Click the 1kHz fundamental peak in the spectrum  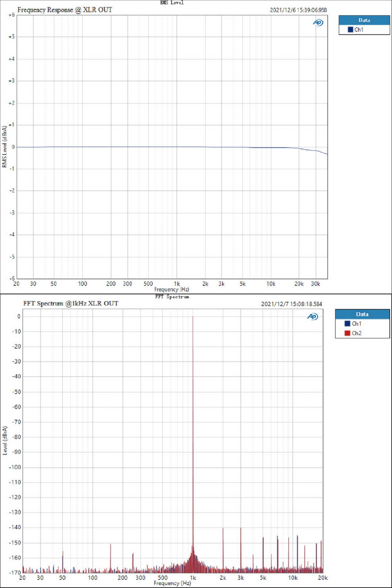[x=194, y=392]
